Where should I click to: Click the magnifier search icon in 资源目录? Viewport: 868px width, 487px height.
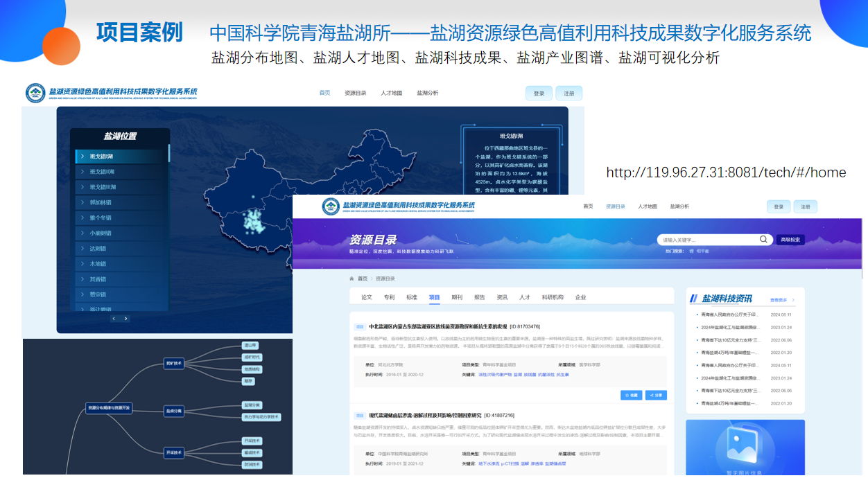(763, 240)
